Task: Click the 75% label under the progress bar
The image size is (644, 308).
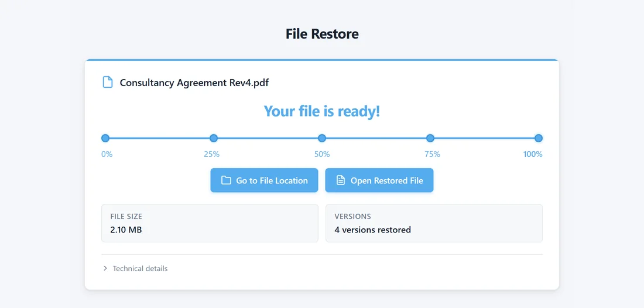Action: point(433,155)
